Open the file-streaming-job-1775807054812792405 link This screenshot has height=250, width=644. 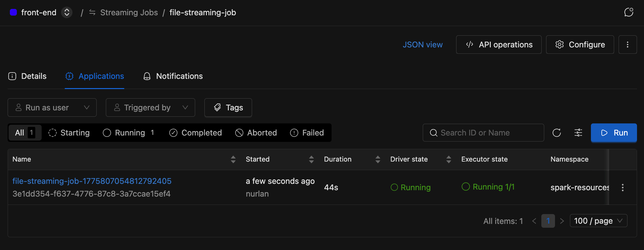[x=92, y=181]
